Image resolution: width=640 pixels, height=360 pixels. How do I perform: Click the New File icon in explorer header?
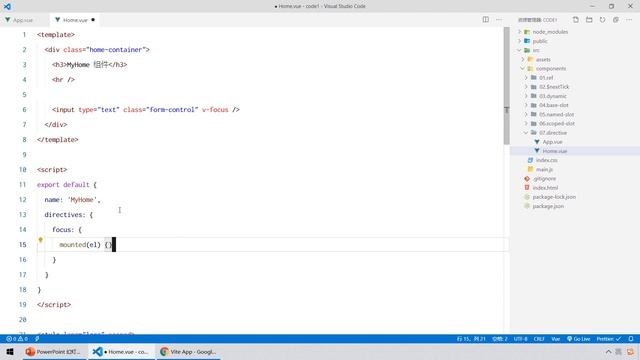point(576,20)
